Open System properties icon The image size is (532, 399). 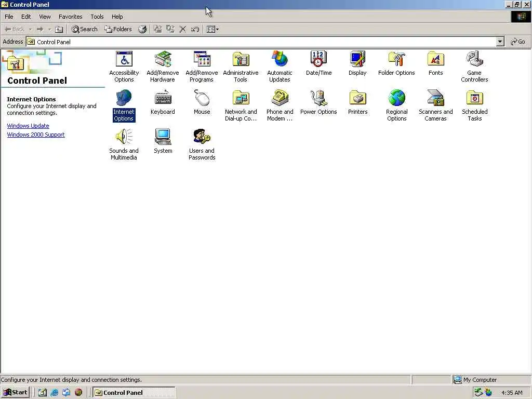pos(163,141)
